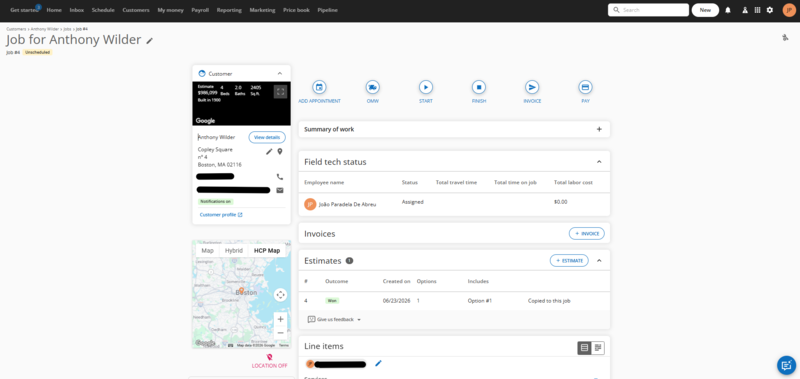Click the property street view thumbnail

(241, 104)
